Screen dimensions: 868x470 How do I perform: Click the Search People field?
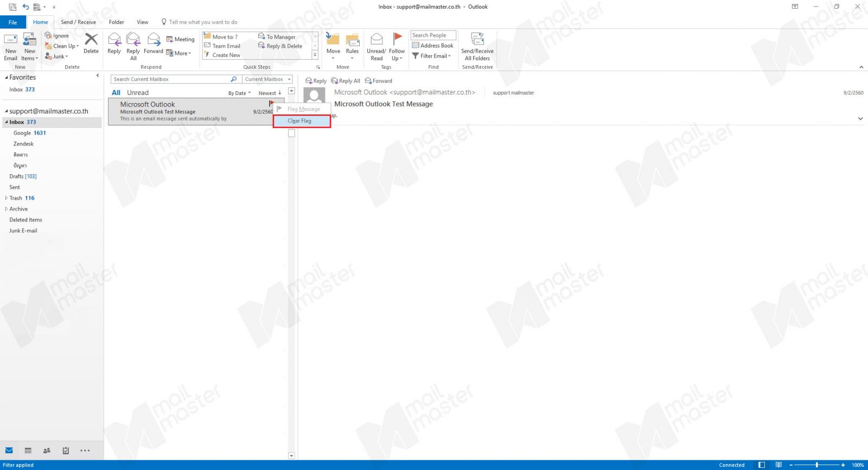click(433, 35)
